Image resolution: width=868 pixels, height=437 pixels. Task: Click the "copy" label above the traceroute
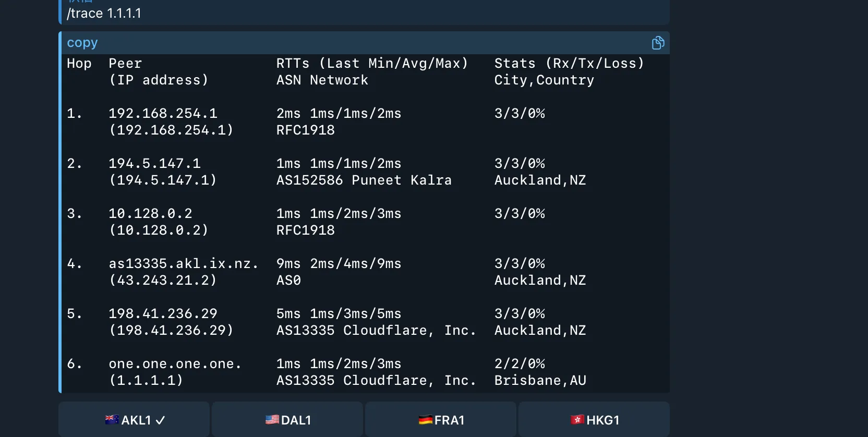click(82, 43)
